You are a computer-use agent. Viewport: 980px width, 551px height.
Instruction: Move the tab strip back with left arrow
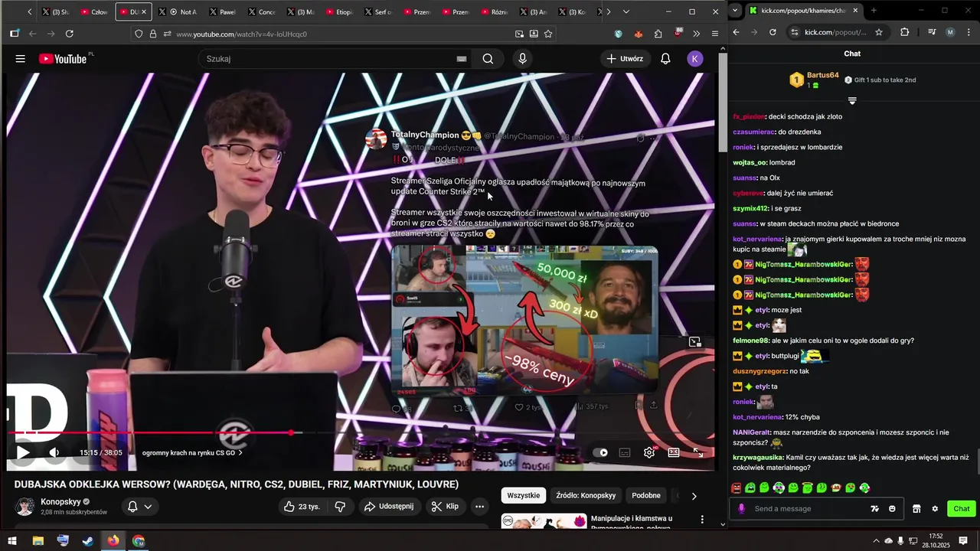point(29,12)
